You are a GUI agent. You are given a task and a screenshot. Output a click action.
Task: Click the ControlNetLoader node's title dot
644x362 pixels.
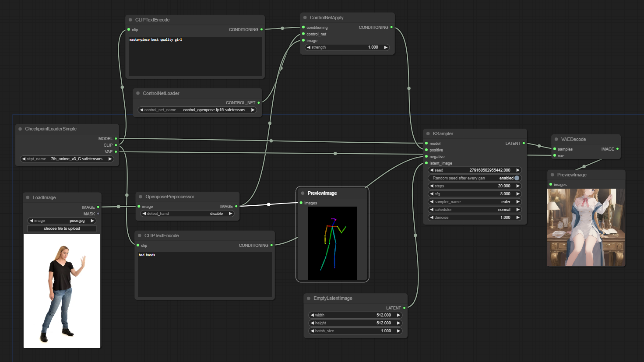(138, 93)
